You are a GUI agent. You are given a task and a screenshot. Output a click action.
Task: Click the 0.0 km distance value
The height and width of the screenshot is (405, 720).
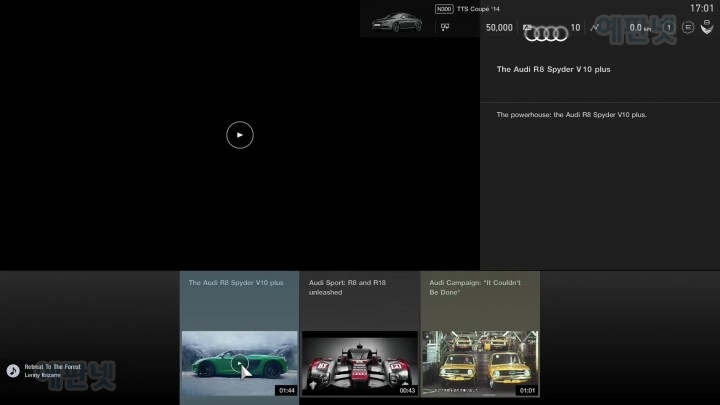(640, 28)
